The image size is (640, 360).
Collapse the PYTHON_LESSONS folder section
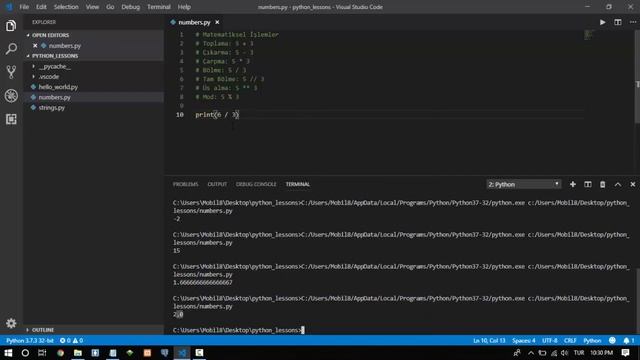click(55, 56)
